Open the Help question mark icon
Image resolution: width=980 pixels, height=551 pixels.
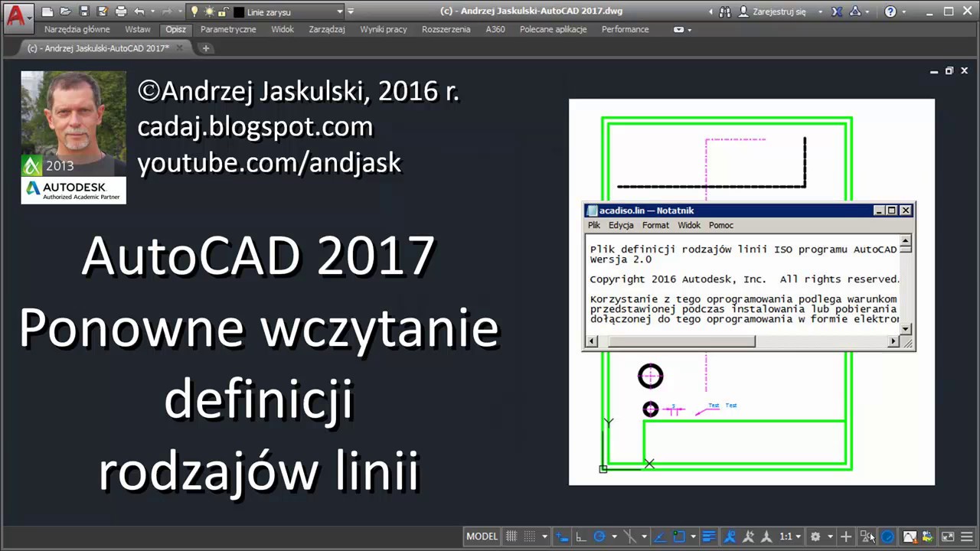(890, 11)
